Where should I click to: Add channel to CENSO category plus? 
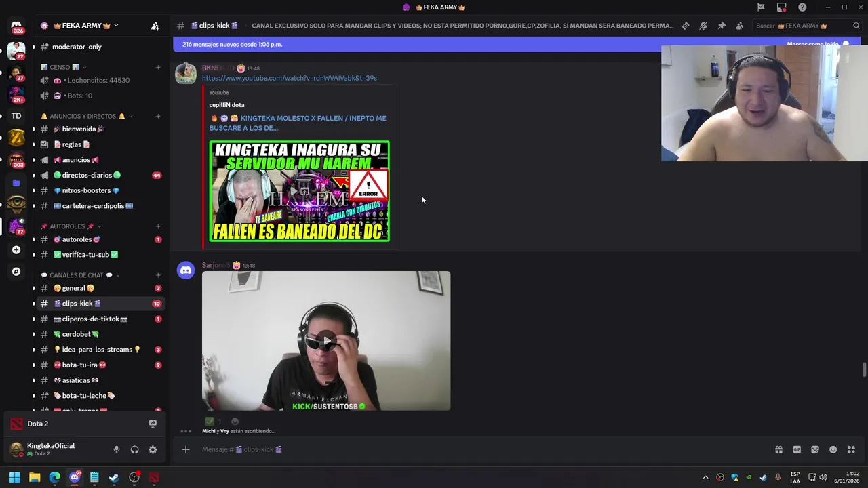tap(158, 67)
